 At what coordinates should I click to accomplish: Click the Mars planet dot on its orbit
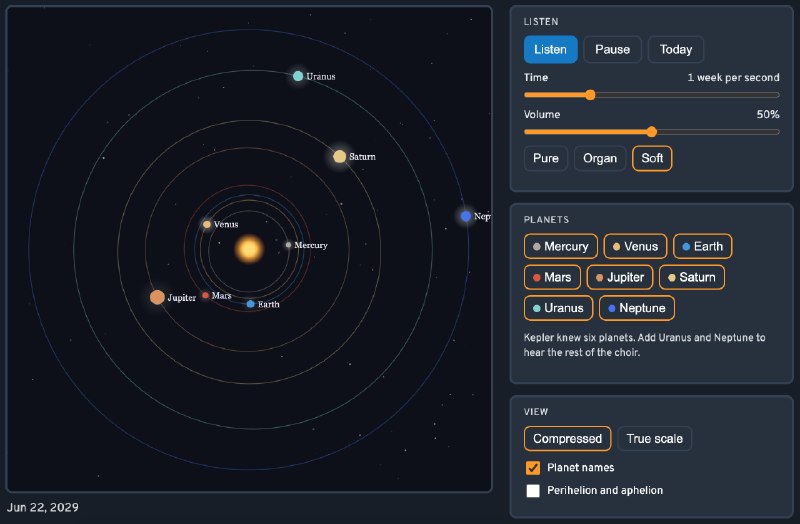205,295
